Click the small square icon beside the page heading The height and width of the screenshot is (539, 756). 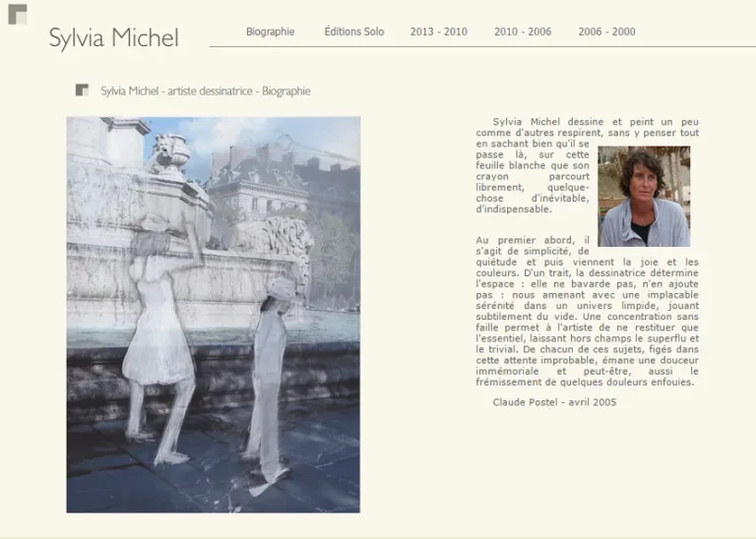[x=82, y=90]
